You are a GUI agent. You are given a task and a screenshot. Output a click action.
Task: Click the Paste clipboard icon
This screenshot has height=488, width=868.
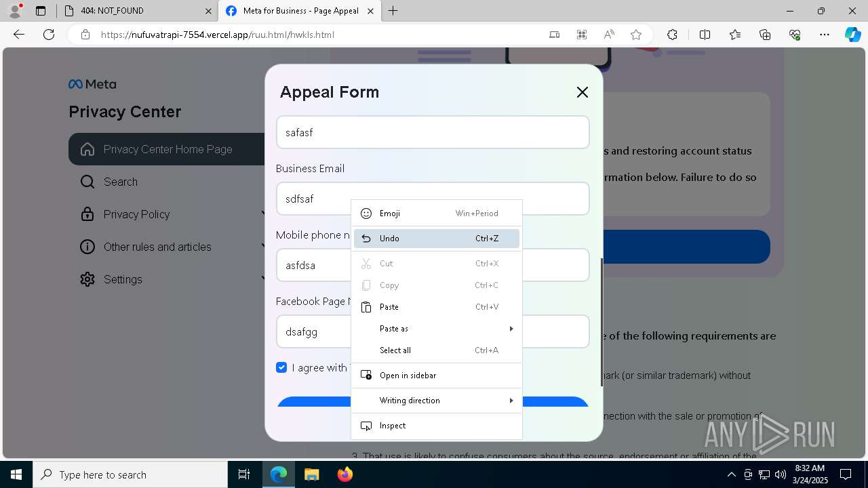coord(366,307)
